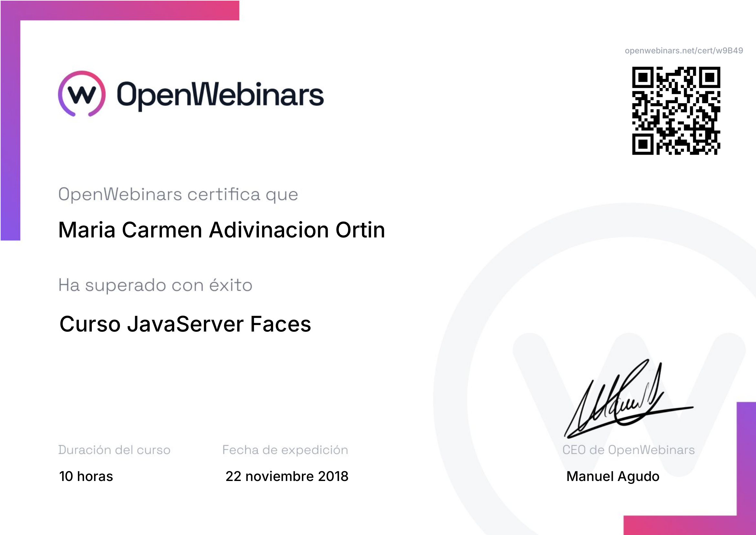Click the certificate QR code
756x535 pixels.
click(x=676, y=111)
